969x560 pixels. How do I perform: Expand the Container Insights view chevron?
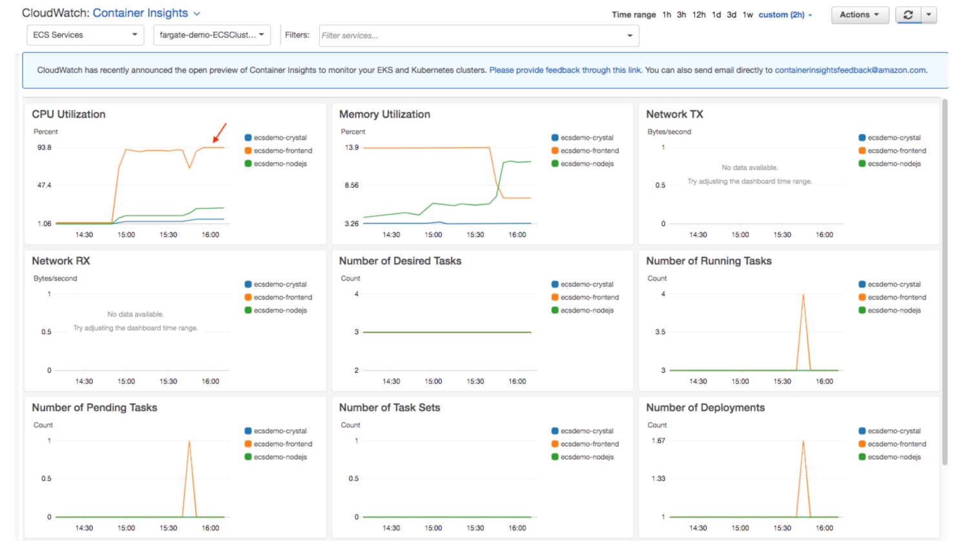pos(197,14)
